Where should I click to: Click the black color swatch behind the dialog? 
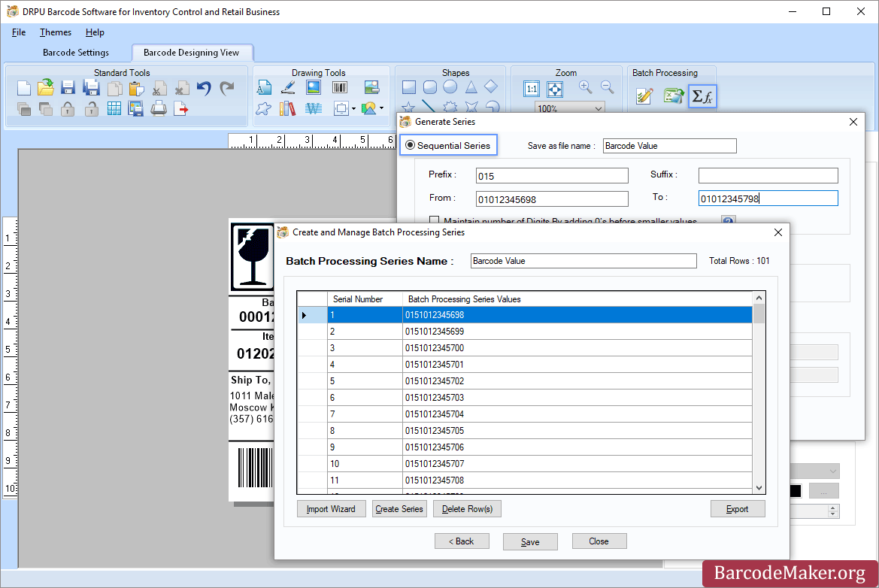(796, 491)
